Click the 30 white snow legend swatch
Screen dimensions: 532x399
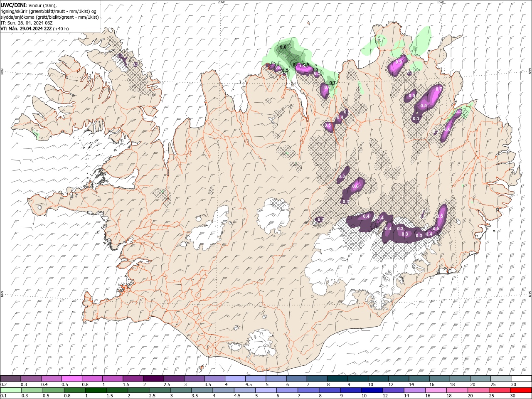pyautogui.click(x=521, y=379)
